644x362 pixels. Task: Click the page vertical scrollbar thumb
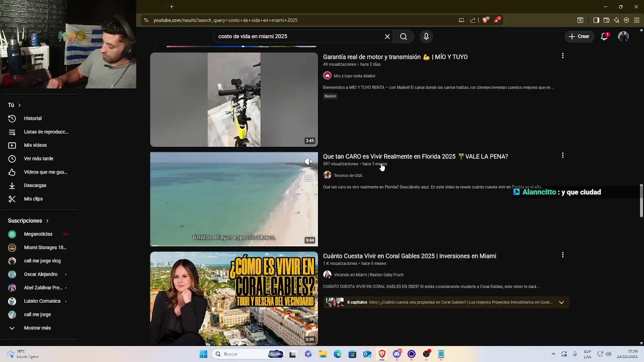click(641, 201)
